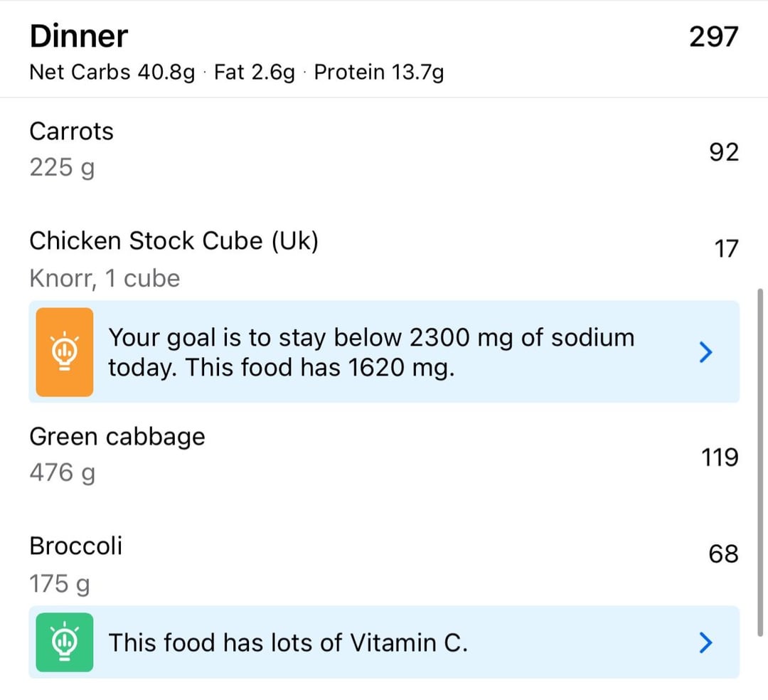Select the Green cabbage entry
768x700 pixels.
click(x=384, y=455)
